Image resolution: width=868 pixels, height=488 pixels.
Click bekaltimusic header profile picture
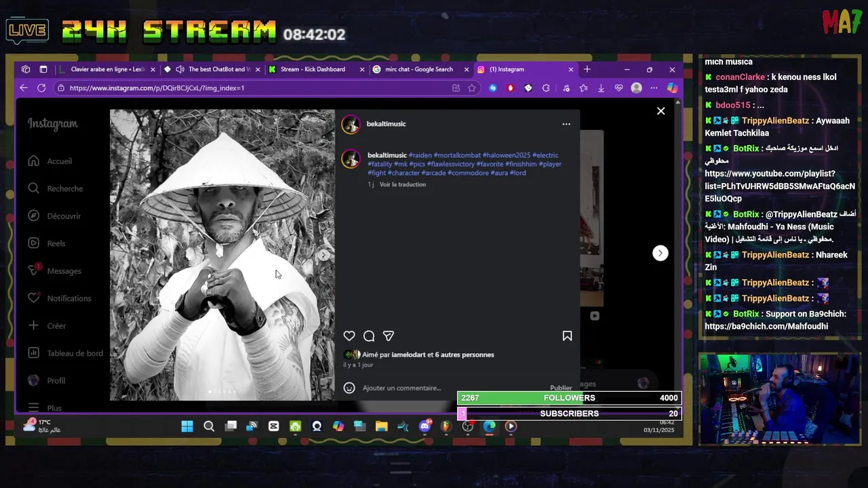(351, 124)
